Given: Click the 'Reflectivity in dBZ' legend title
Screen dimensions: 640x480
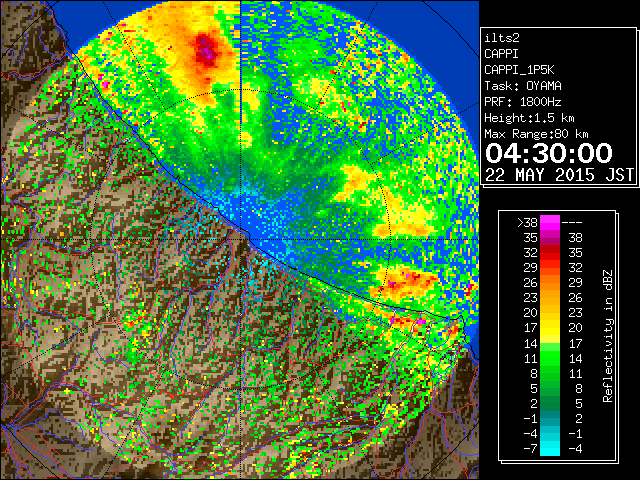Looking at the screenshot, I should pyautogui.click(x=607, y=336).
